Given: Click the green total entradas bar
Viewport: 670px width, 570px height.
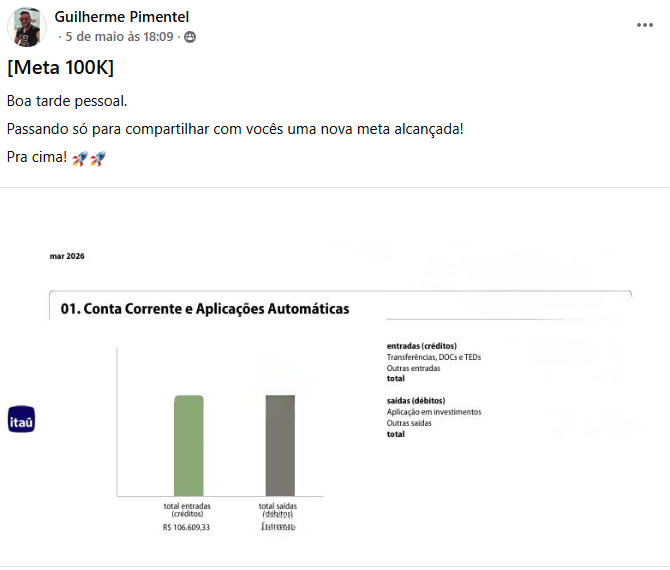Looking at the screenshot, I should [188, 446].
